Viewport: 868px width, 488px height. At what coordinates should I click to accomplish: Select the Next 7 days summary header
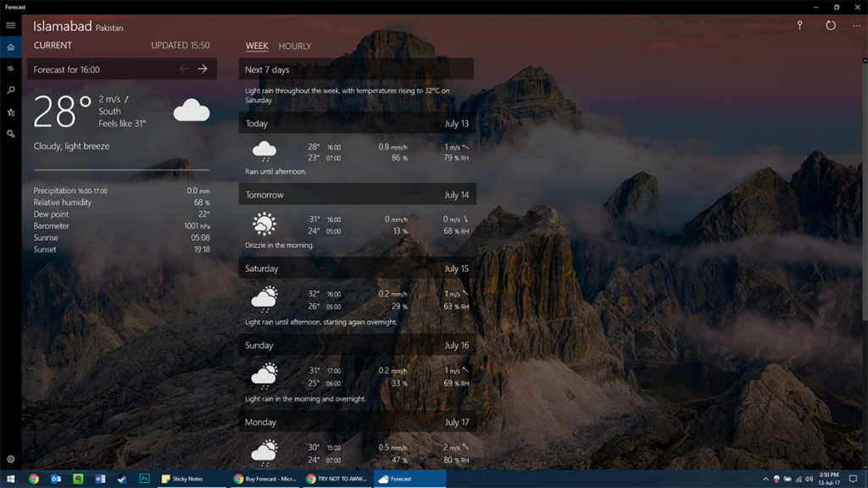(357, 68)
